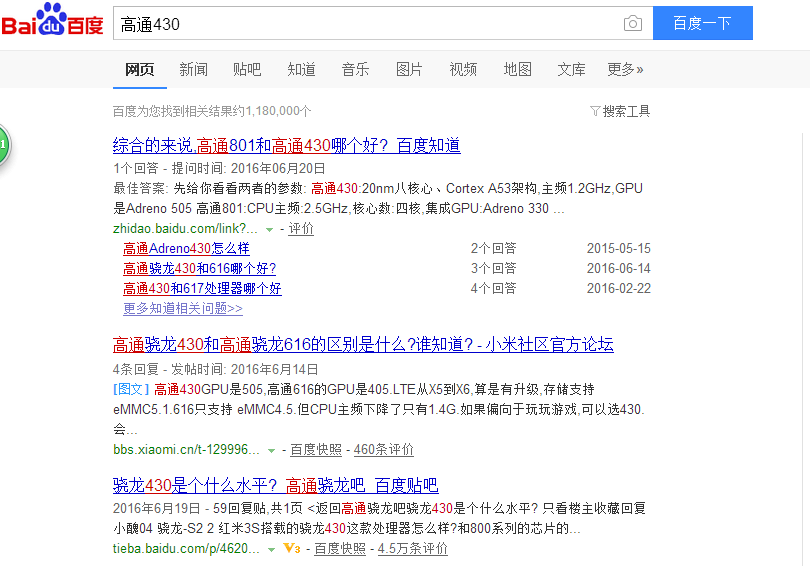The height and width of the screenshot is (566, 810).
Task: Switch to the 视频 tab
Action: [463, 69]
